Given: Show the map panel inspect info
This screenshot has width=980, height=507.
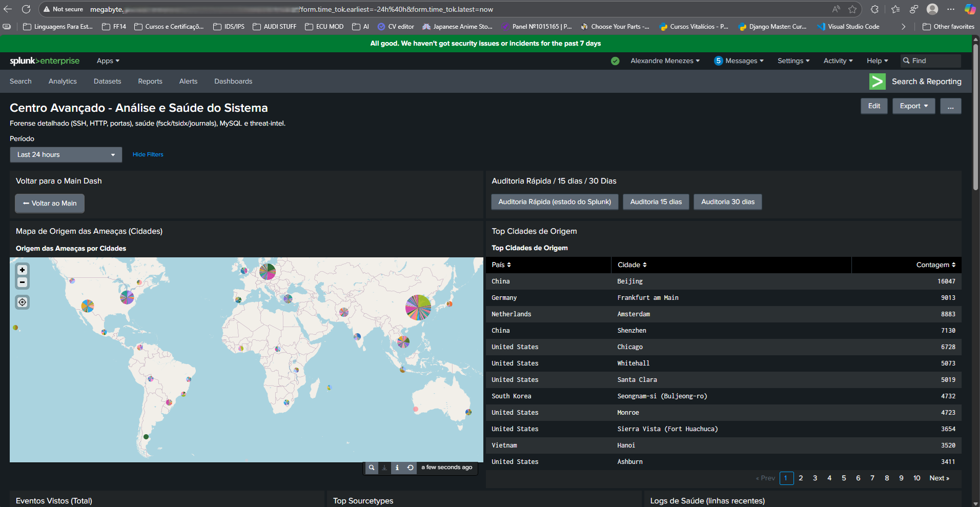Looking at the screenshot, I should pos(397,468).
